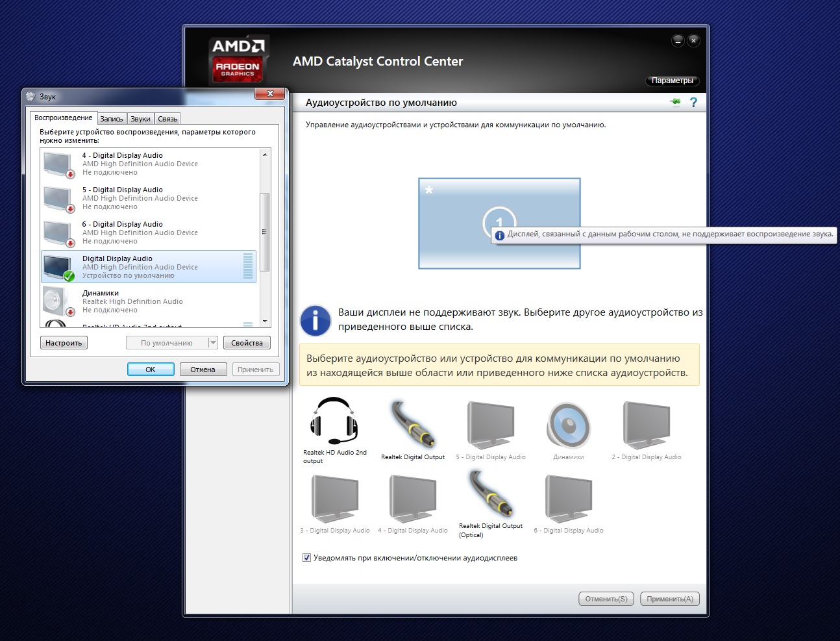The image size is (840, 641).
Task: Pick the Realtek Digital Output (Optical) icon
Action: tap(491, 494)
